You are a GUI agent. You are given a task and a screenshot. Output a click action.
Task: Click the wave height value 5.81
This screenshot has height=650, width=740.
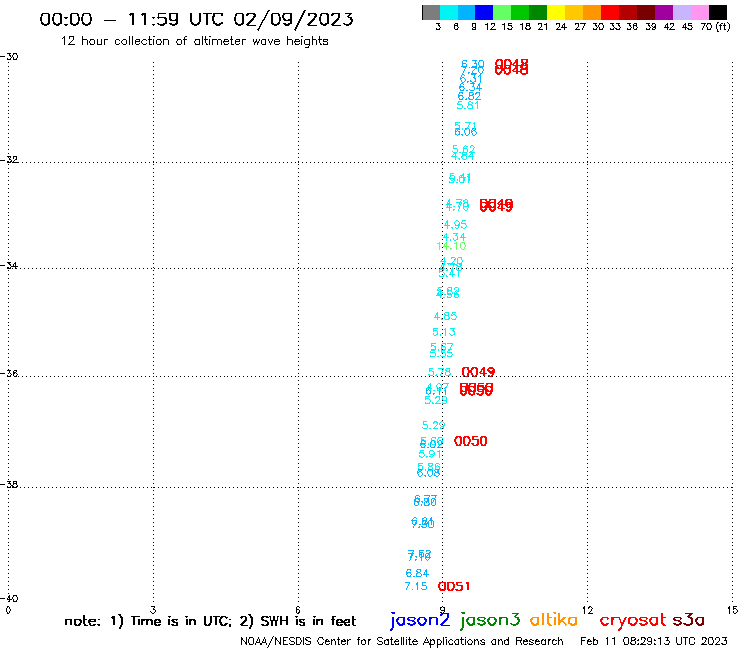click(468, 105)
